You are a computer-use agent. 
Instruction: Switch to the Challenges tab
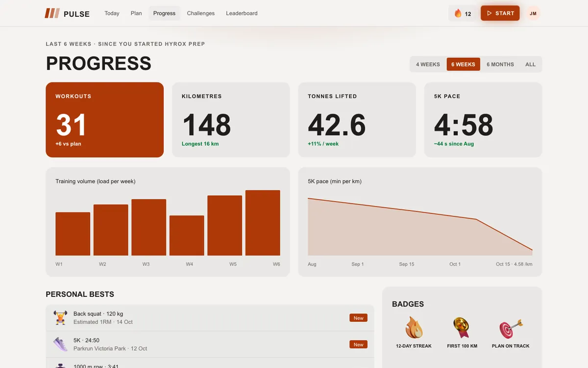[x=201, y=13]
